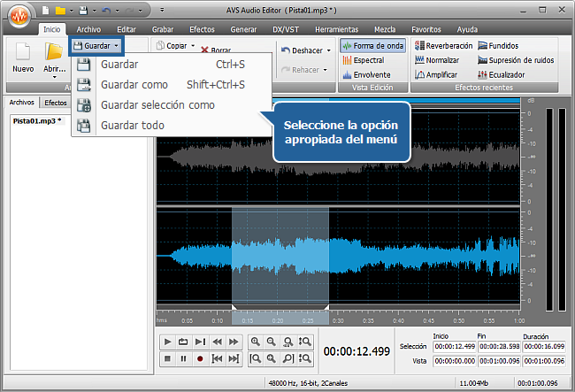Screen dimensions: 575x392
Task: Open the Efectos ribbon tab
Action: 202,29
